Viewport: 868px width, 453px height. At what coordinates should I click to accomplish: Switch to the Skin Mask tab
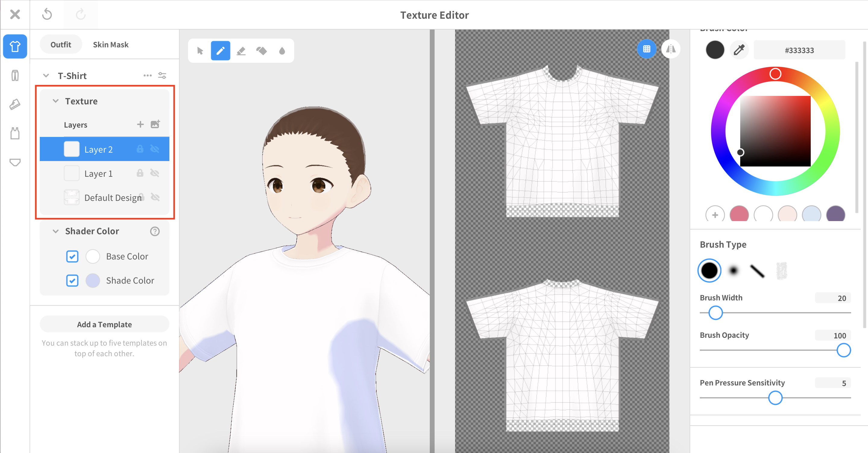coord(111,45)
